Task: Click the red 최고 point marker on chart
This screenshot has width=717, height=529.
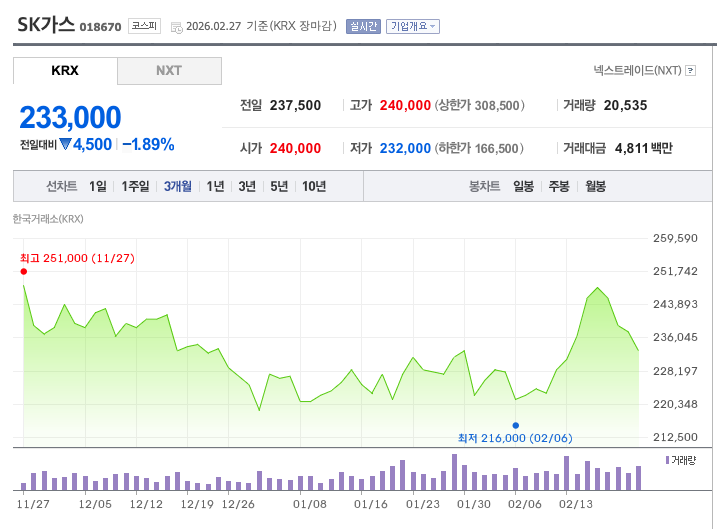Action: [24, 272]
